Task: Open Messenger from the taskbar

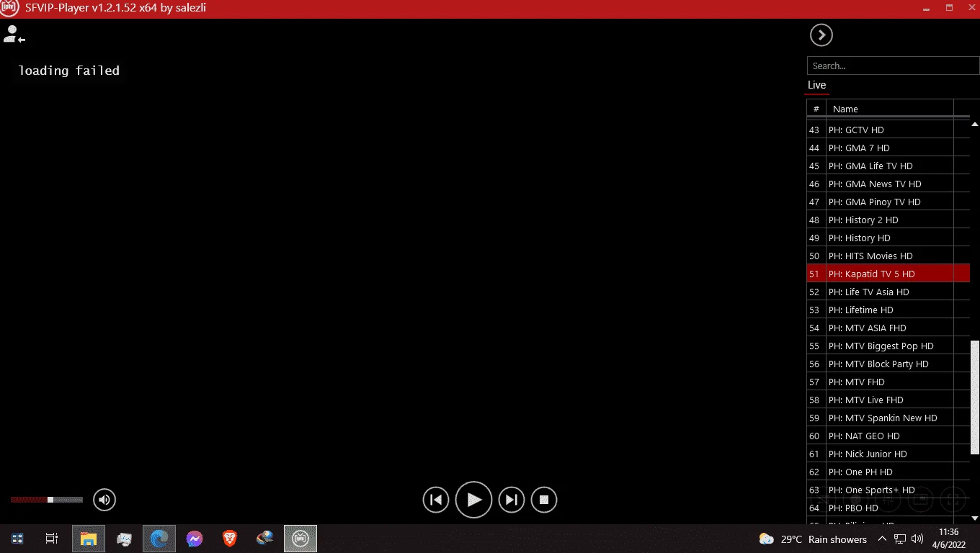Action: pos(194,539)
